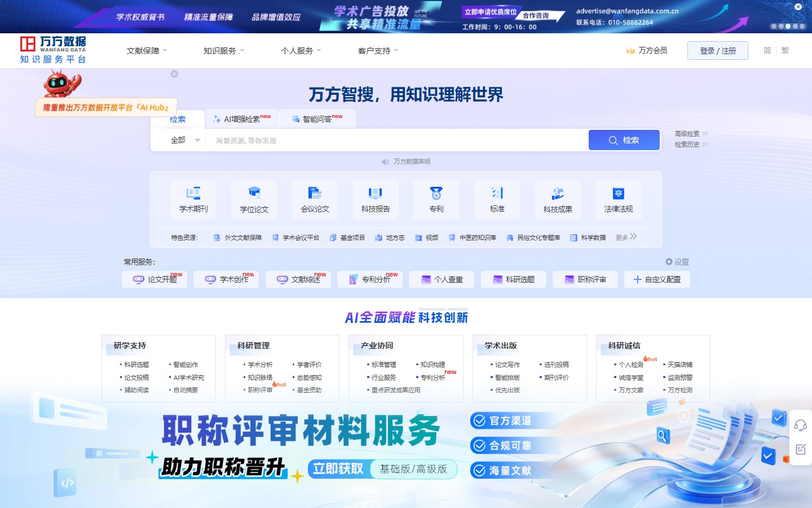Viewport: 812px width, 508px height.
Task: Open the 个人检测 link under 科研诚信
Action: pos(630,365)
